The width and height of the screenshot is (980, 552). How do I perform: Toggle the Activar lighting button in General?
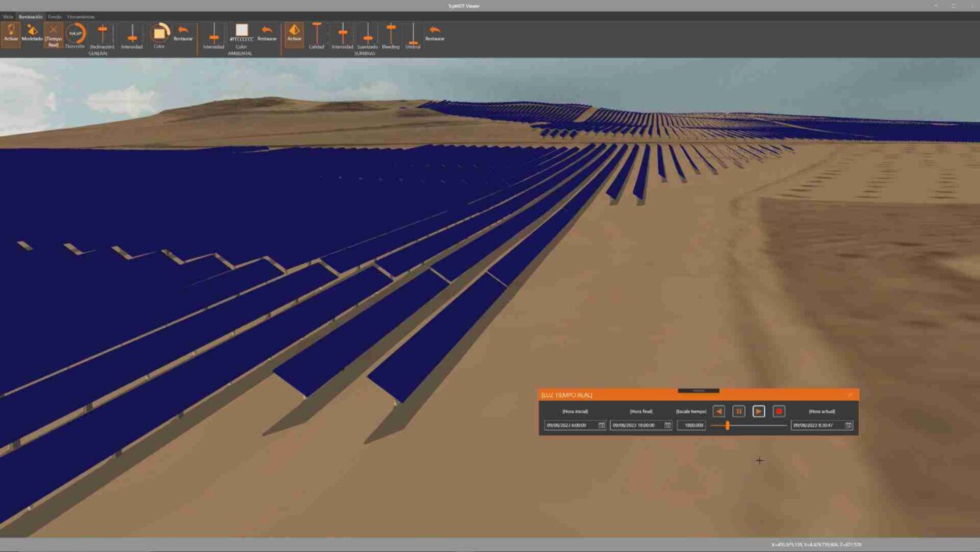[x=10, y=34]
